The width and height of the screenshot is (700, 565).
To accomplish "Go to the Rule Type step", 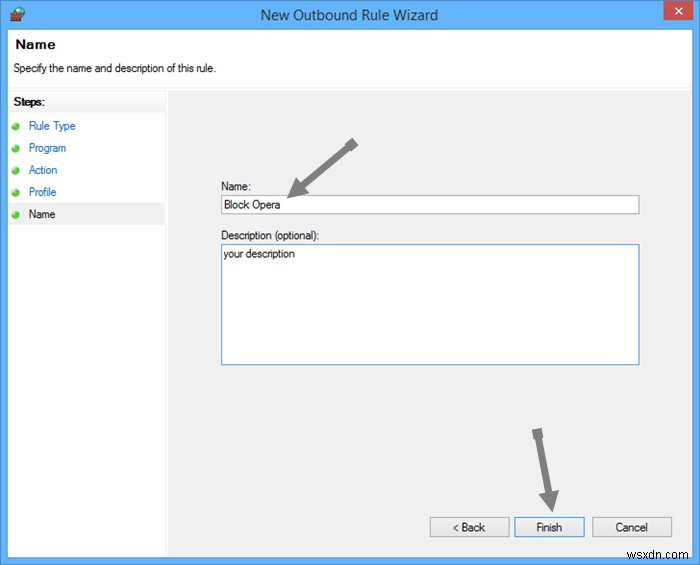I will pos(52,126).
